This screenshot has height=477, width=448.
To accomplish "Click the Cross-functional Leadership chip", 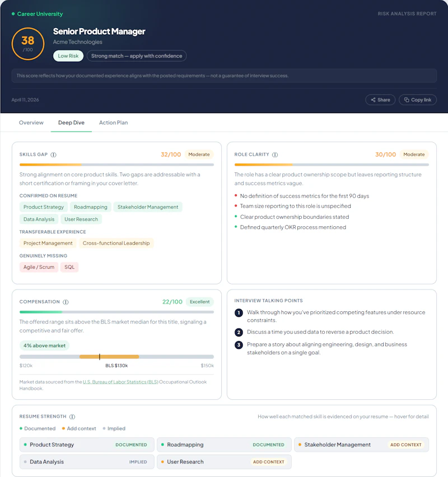I will click(x=116, y=243).
